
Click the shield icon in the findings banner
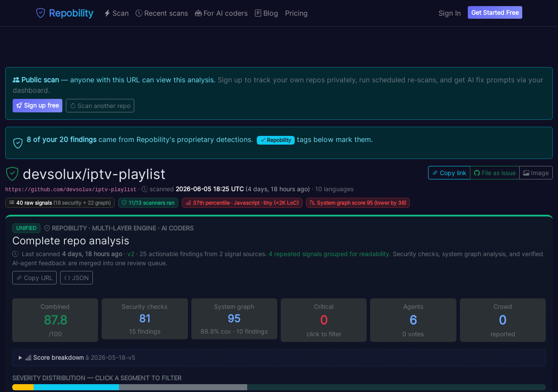click(x=18, y=143)
